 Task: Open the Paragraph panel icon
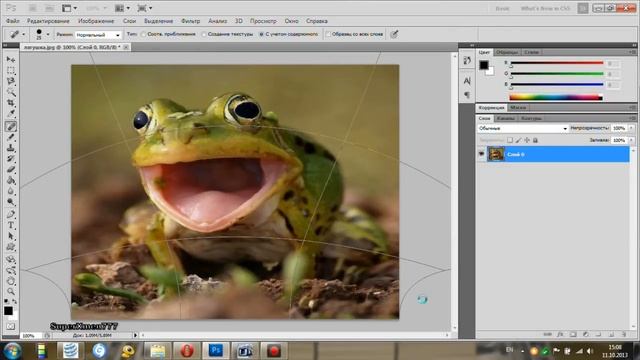pyautogui.click(x=467, y=95)
